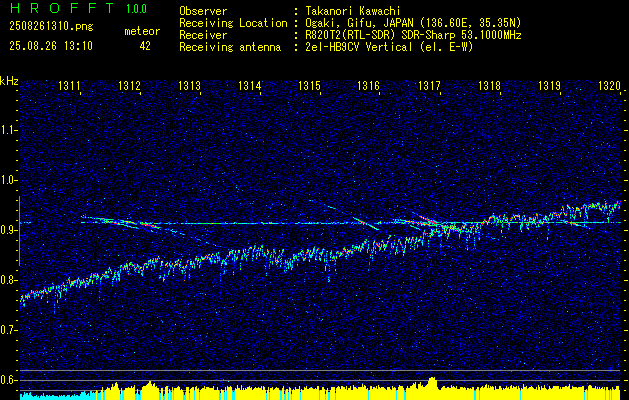Click time marker 1317

pyautogui.click(x=429, y=85)
